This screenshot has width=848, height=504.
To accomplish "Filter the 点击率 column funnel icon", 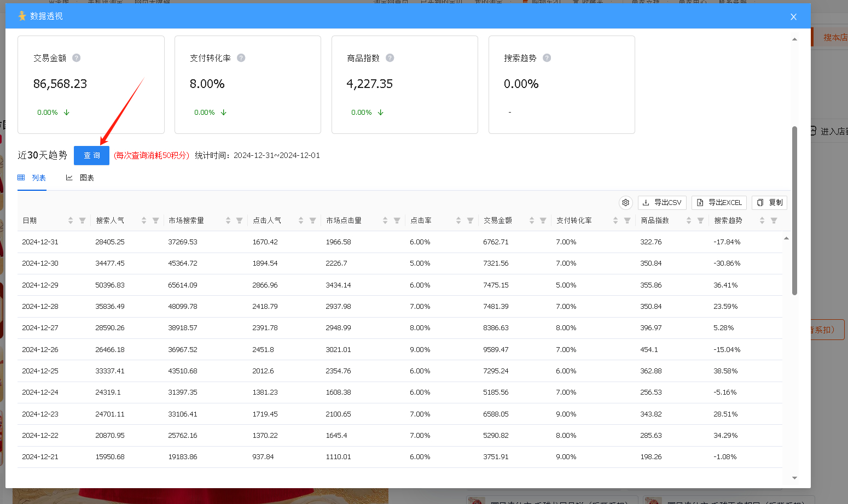I will (x=471, y=220).
